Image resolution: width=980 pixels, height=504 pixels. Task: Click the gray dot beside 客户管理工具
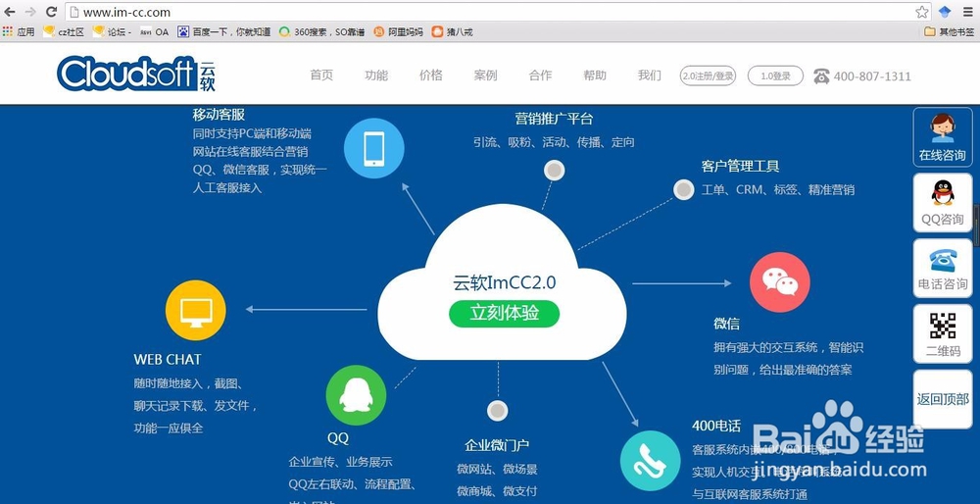point(684,190)
